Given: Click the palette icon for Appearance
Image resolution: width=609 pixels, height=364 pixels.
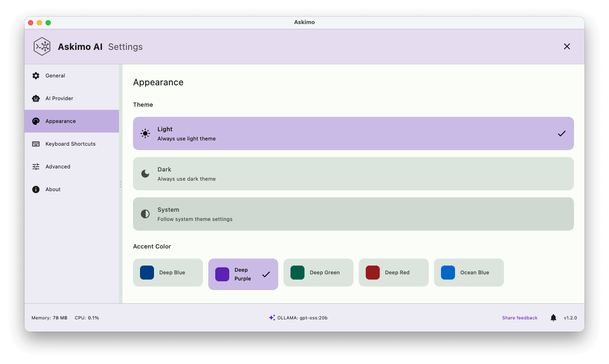Looking at the screenshot, I should 35,121.
